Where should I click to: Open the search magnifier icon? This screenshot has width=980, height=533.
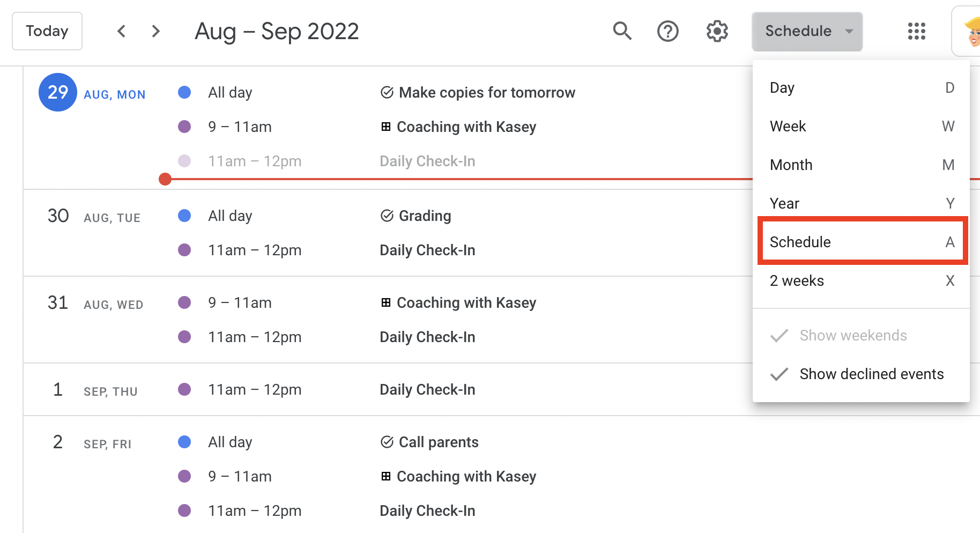point(622,31)
